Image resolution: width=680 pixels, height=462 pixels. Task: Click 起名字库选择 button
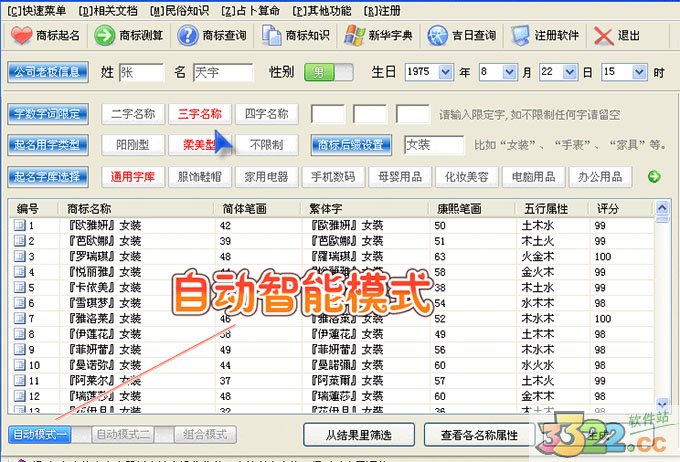pos(48,177)
